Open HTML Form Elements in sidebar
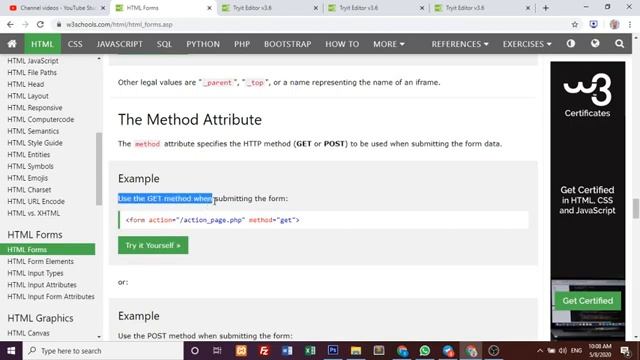The width and height of the screenshot is (640, 360). [40, 261]
